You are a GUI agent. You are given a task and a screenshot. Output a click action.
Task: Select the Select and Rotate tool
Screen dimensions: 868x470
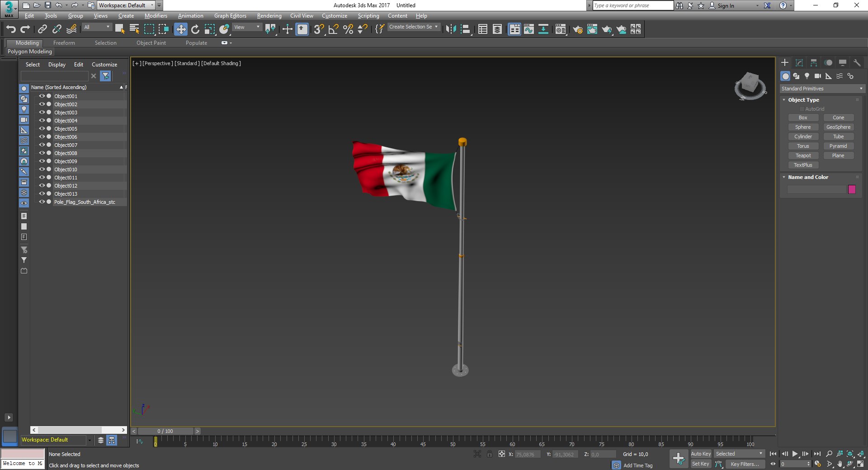click(195, 29)
